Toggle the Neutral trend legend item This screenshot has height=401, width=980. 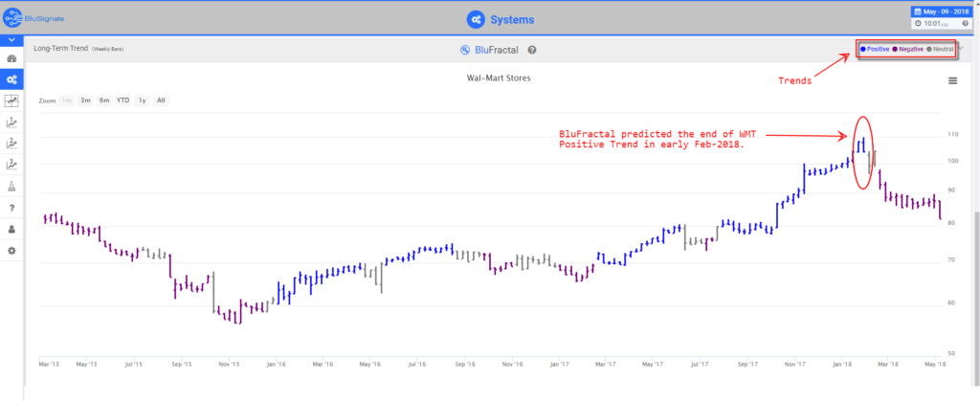941,49
